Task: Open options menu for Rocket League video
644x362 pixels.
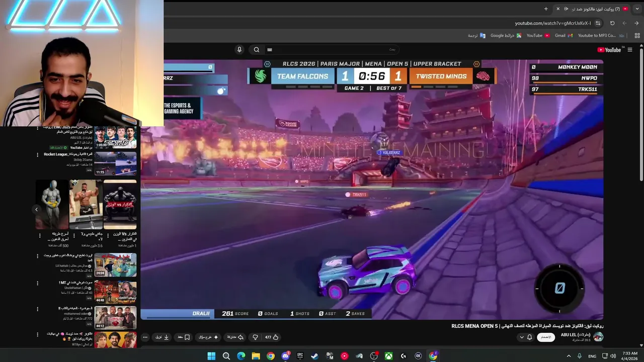Action: [37, 155]
